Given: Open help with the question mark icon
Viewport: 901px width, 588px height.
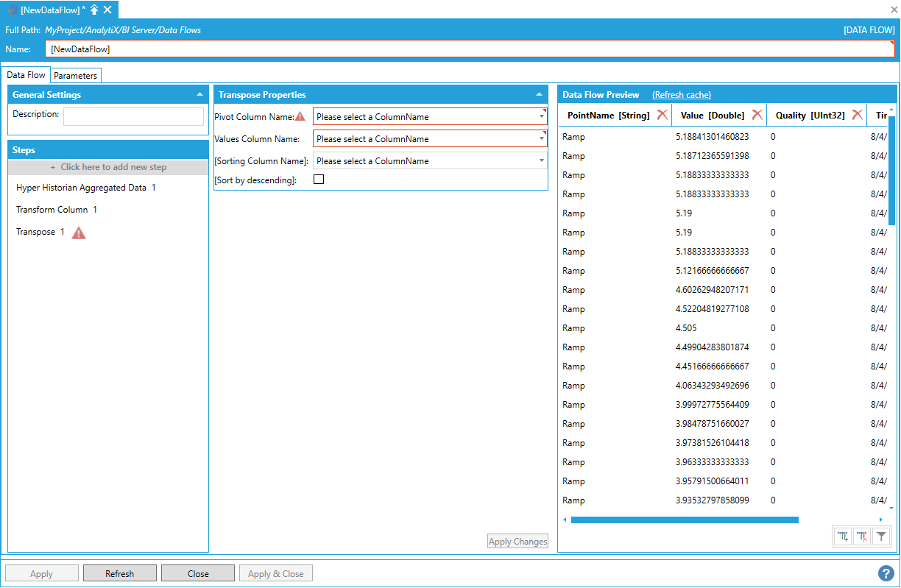Looking at the screenshot, I should pyautogui.click(x=886, y=573).
